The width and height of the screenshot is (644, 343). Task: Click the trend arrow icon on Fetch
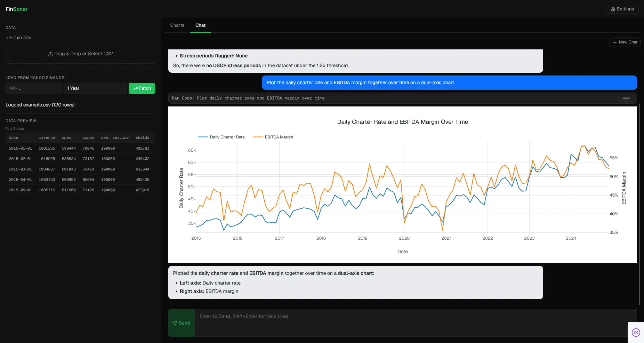click(x=135, y=88)
